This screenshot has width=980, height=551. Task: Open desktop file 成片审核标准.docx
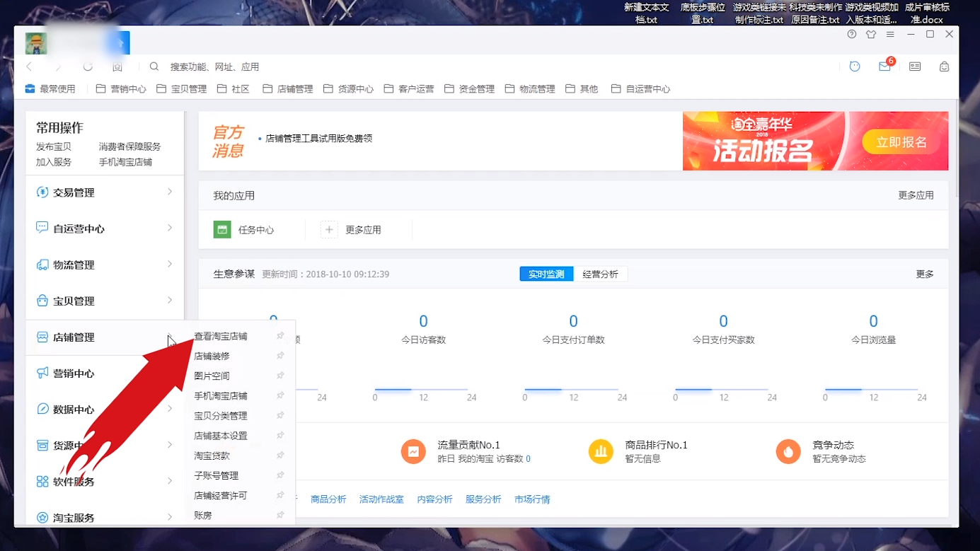coord(927,13)
